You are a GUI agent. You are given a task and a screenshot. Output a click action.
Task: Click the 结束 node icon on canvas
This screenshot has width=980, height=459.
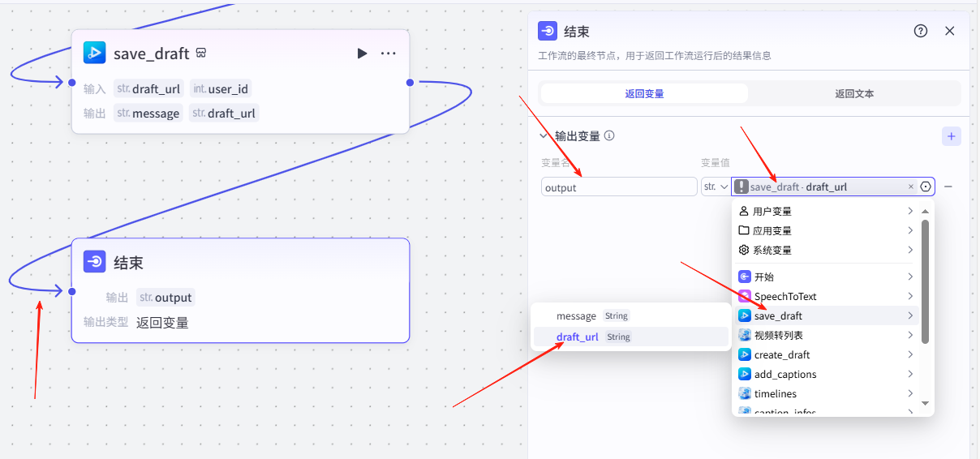point(95,262)
